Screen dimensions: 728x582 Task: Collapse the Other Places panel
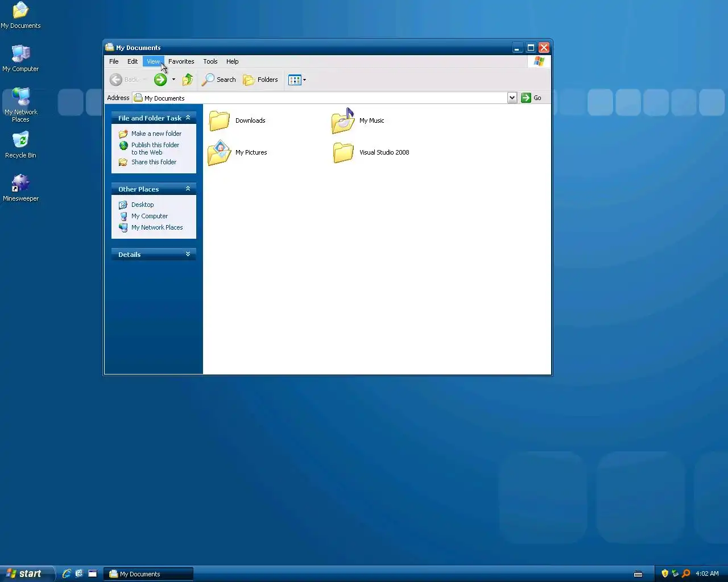(188, 189)
